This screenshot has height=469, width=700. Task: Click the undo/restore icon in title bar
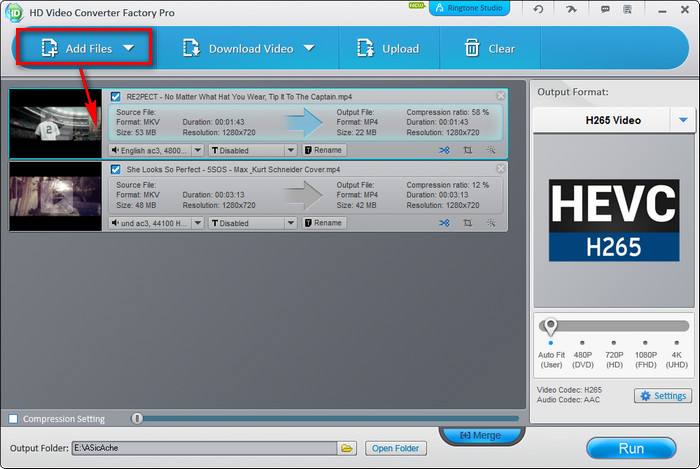pyautogui.click(x=538, y=9)
